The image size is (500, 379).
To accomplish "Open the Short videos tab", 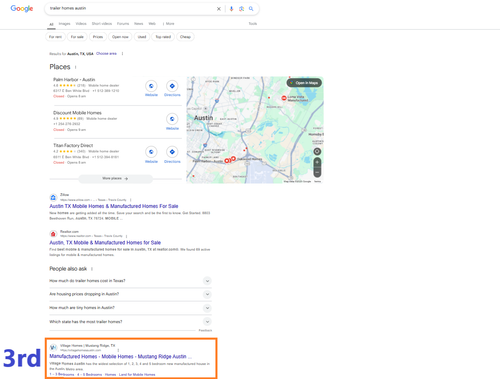I will (x=102, y=24).
